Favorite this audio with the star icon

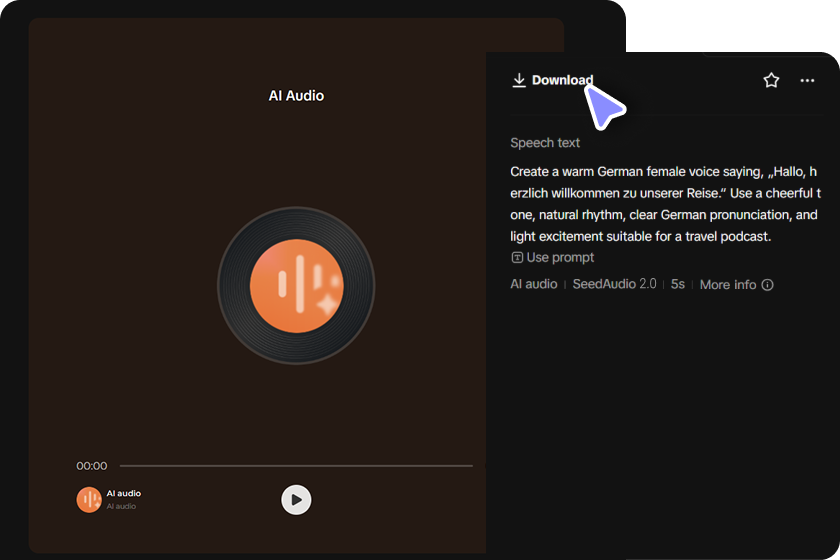pos(771,80)
